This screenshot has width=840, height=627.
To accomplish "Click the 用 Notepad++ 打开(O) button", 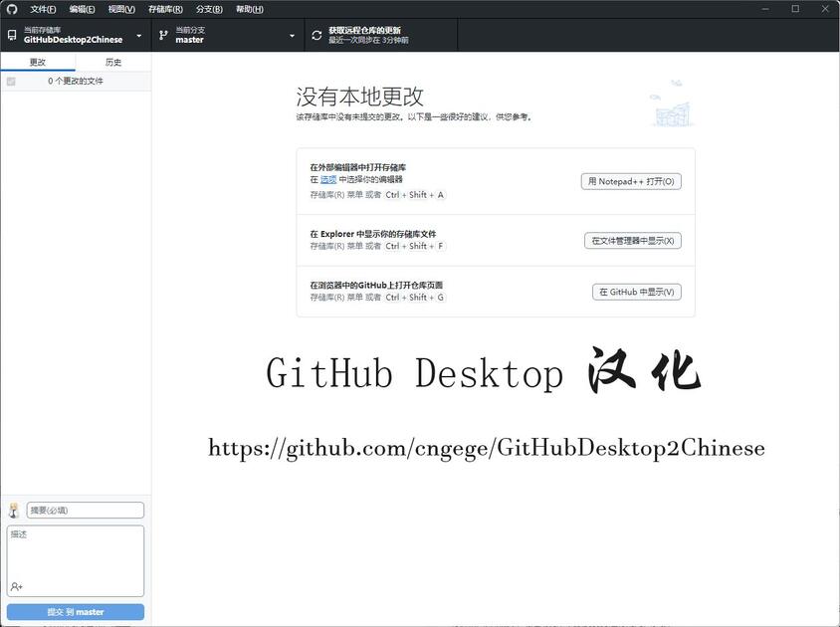I will 631,182.
